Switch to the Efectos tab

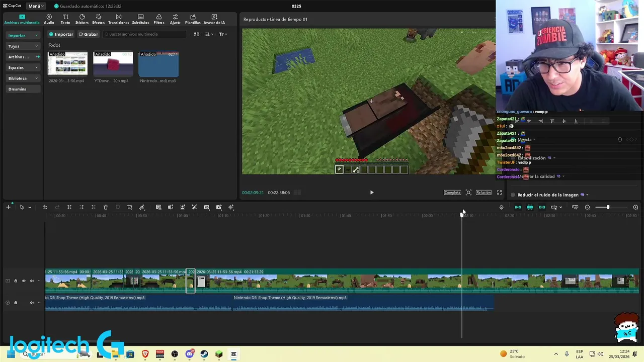tap(99, 19)
